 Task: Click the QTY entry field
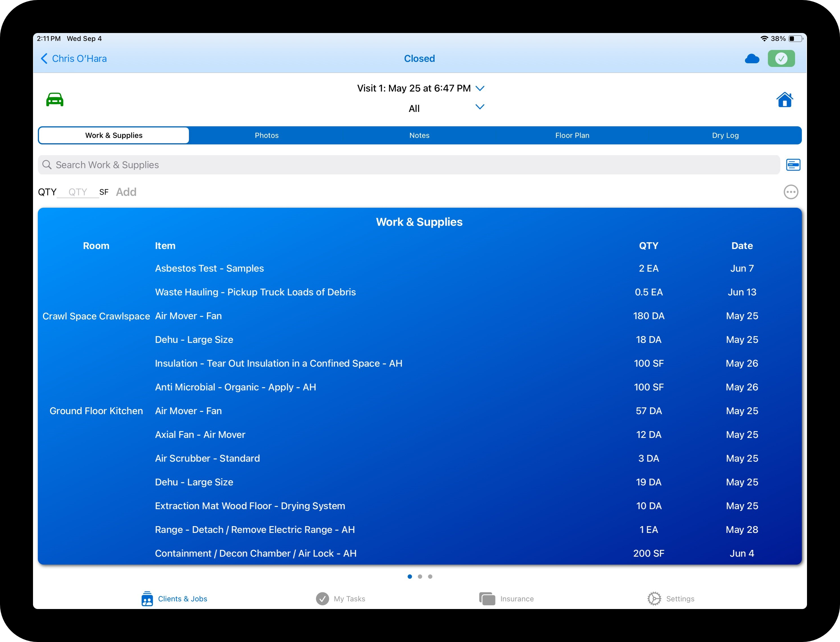tap(78, 192)
